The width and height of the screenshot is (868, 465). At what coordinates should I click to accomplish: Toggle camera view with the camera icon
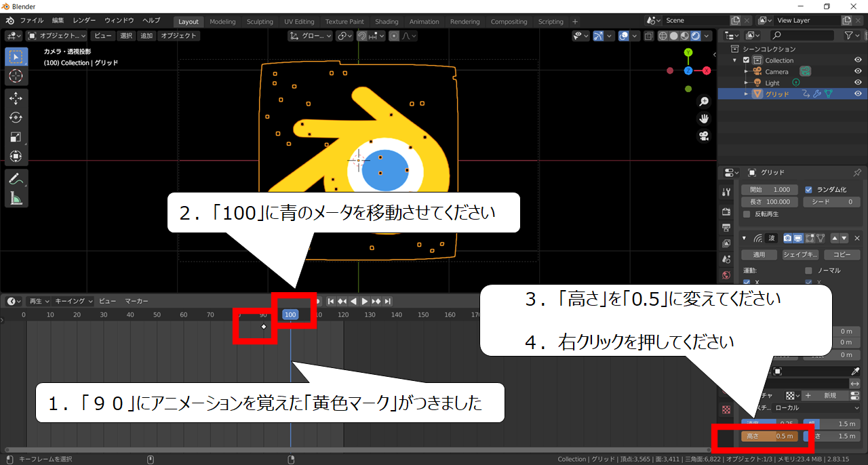tap(704, 136)
